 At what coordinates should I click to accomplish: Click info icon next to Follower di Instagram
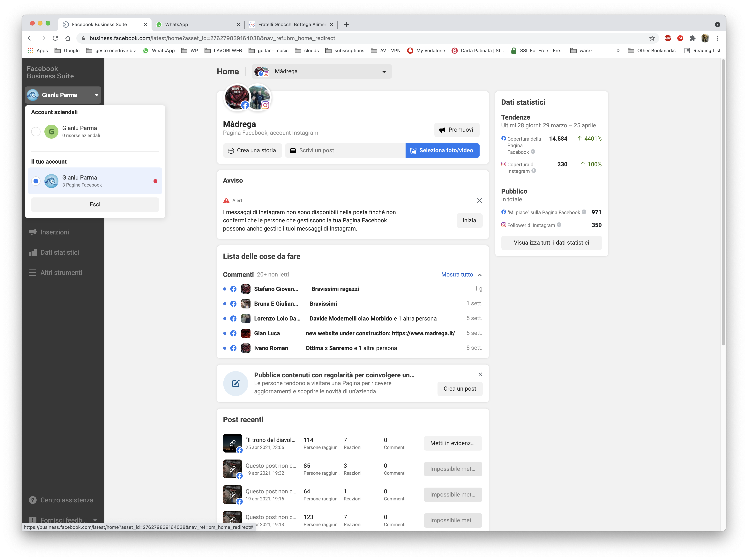point(559,225)
